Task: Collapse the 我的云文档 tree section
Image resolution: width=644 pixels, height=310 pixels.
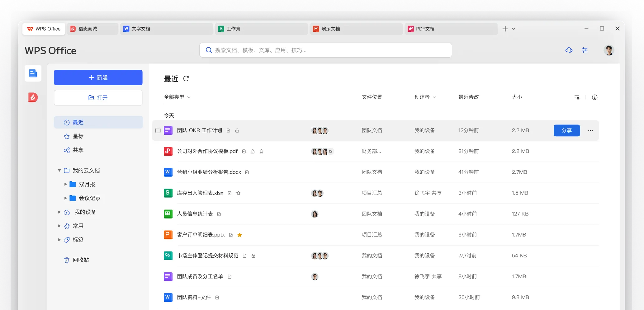Action: click(x=59, y=170)
